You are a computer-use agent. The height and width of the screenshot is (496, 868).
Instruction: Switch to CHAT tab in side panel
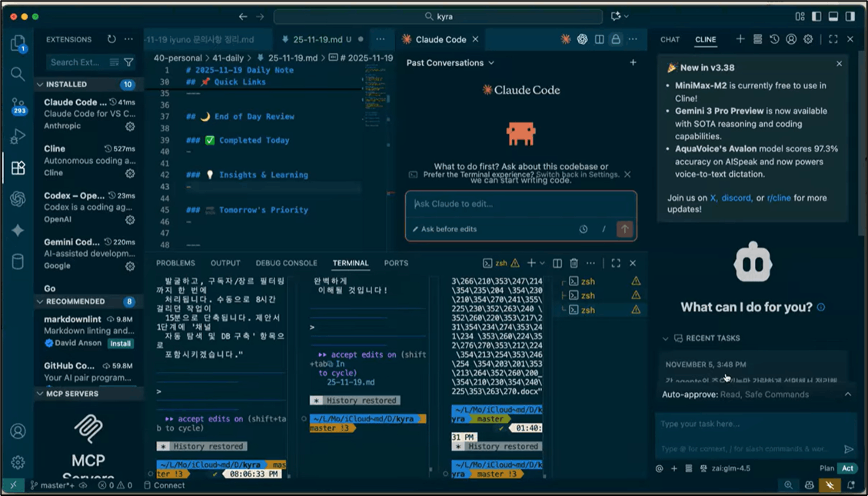click(x=670, y=39)
